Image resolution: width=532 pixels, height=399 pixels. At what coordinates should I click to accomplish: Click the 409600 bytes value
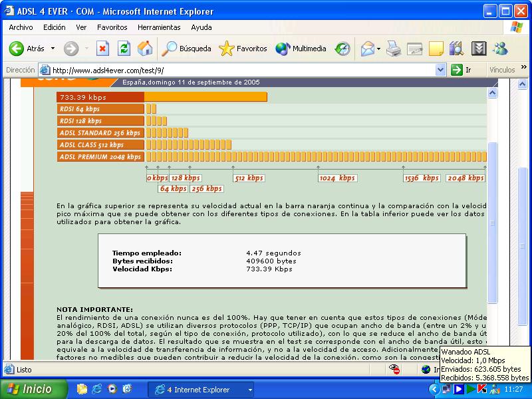(x=271, y=261)
